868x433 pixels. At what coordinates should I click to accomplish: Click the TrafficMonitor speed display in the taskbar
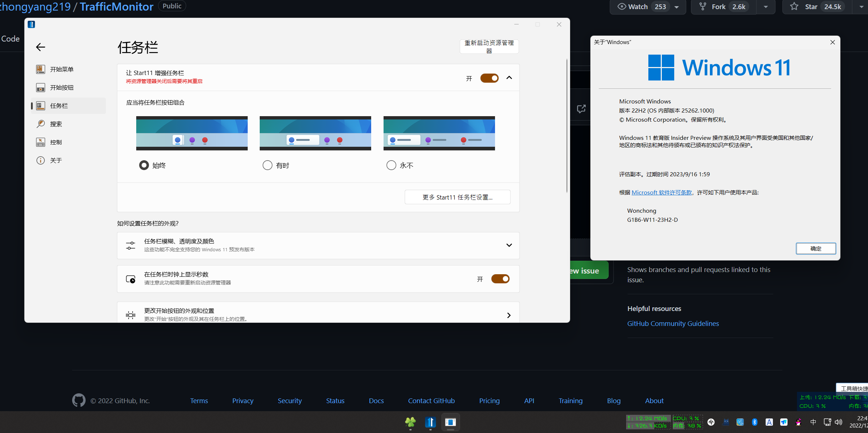pyautogui.click(x=648, y=422)
